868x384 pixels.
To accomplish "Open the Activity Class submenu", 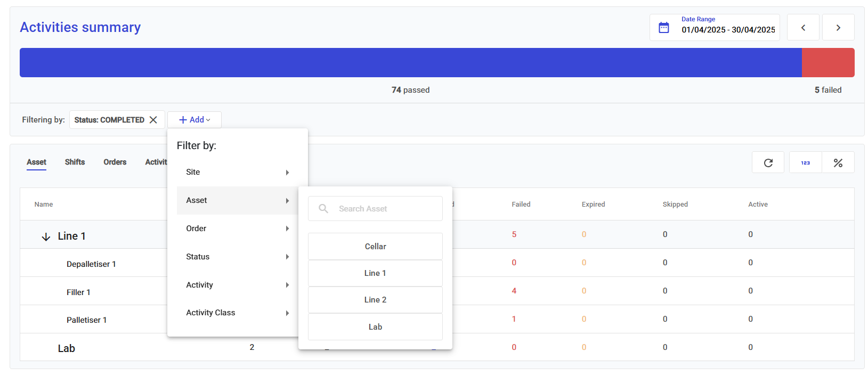I will pyautogui.click(x=237, y=313).
